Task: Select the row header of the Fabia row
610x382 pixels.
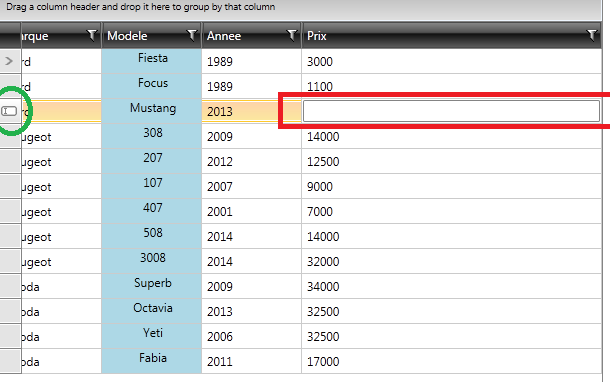Action: [x=10, y=361]
